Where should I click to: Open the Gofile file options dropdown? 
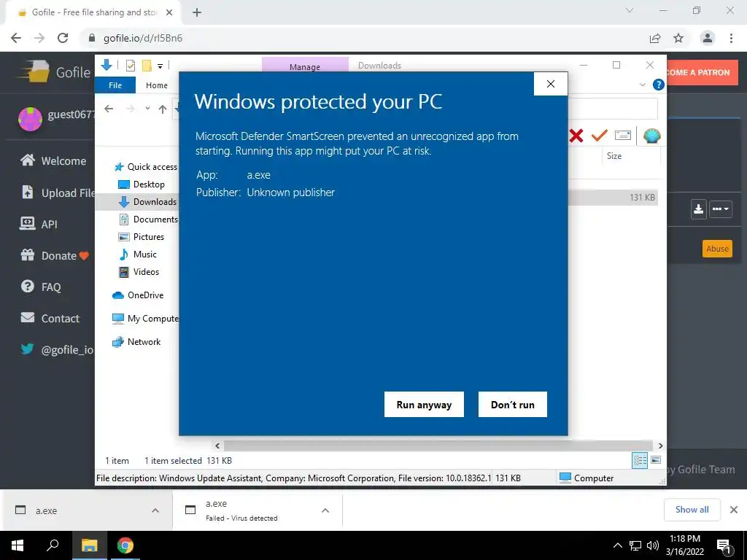tap(720, 209)
